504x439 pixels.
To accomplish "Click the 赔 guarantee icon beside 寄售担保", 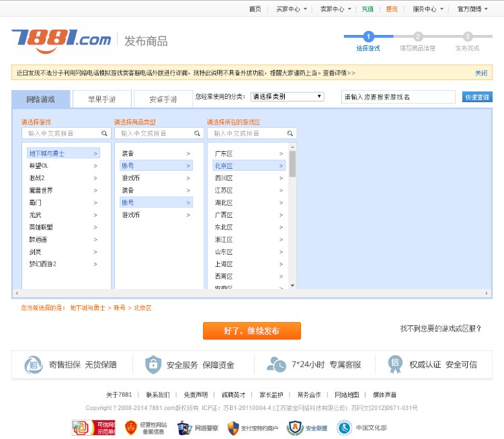I will coord(34,364).
